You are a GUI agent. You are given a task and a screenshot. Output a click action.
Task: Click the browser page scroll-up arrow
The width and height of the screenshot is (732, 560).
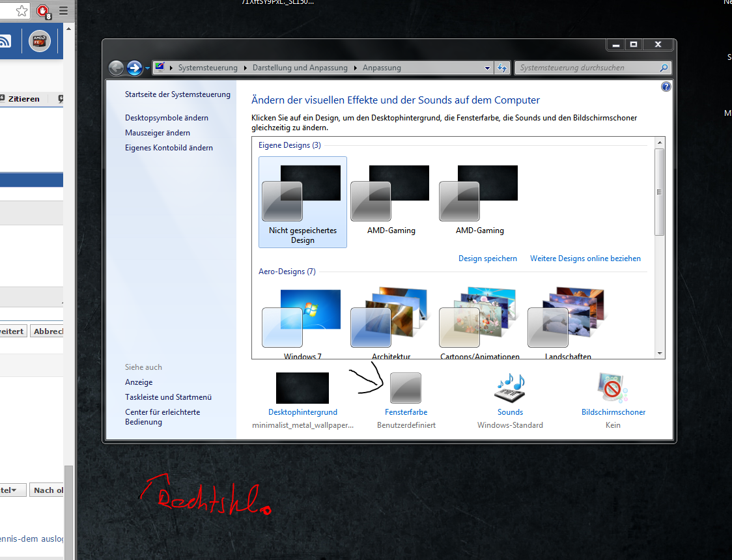click(68, 29)
